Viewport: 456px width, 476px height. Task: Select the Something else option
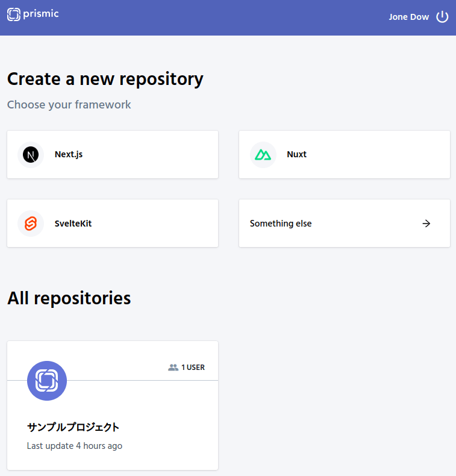pos(345,223)
